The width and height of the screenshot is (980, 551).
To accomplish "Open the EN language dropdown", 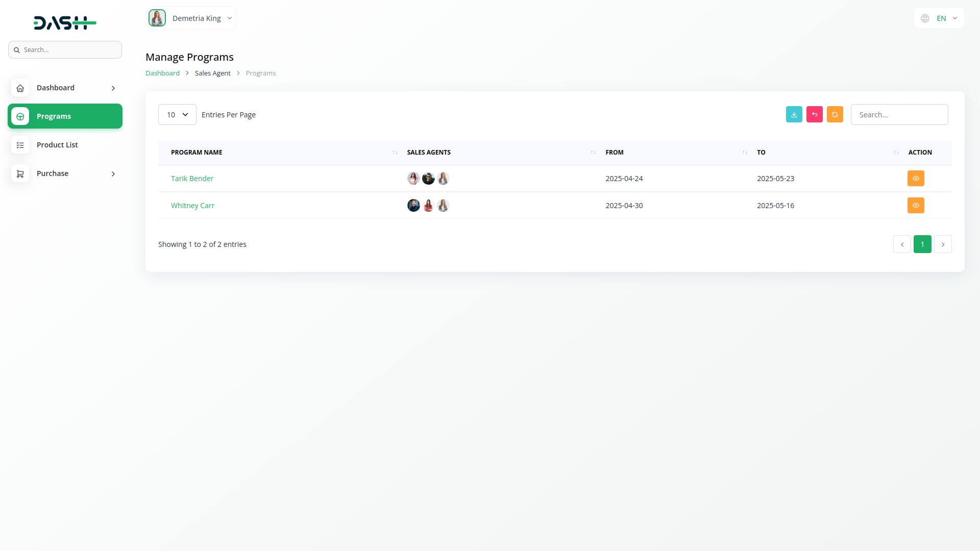I will (x=939, y=18).
